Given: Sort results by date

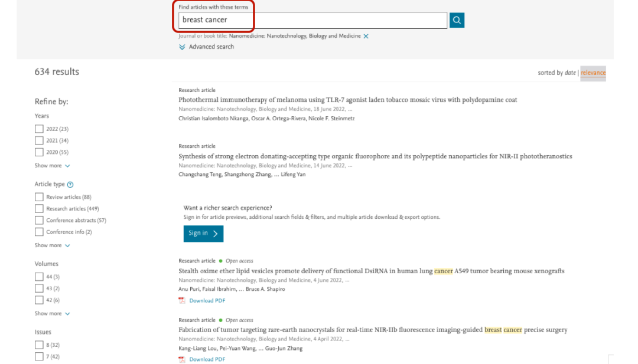Looking at the screenshot, I should [x=570, y=73].
